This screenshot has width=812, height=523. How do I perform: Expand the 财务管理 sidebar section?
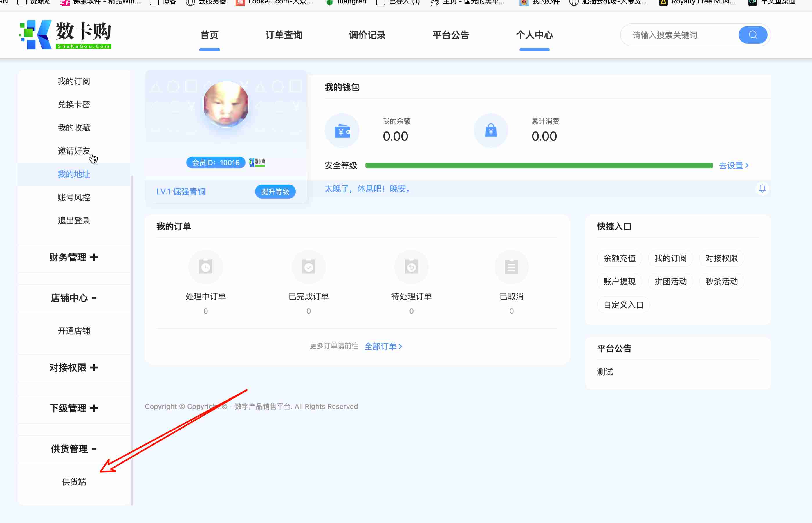coord(74,257)
